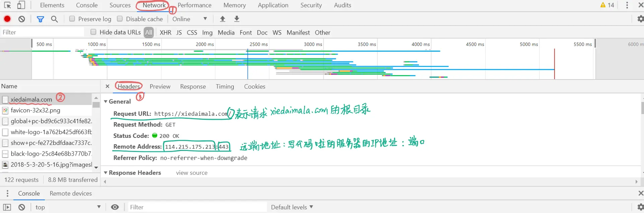The width and height of the screenshot is (644, 213).
Task: Open network search with magnifier icon
Action: (x=54, y=19)
